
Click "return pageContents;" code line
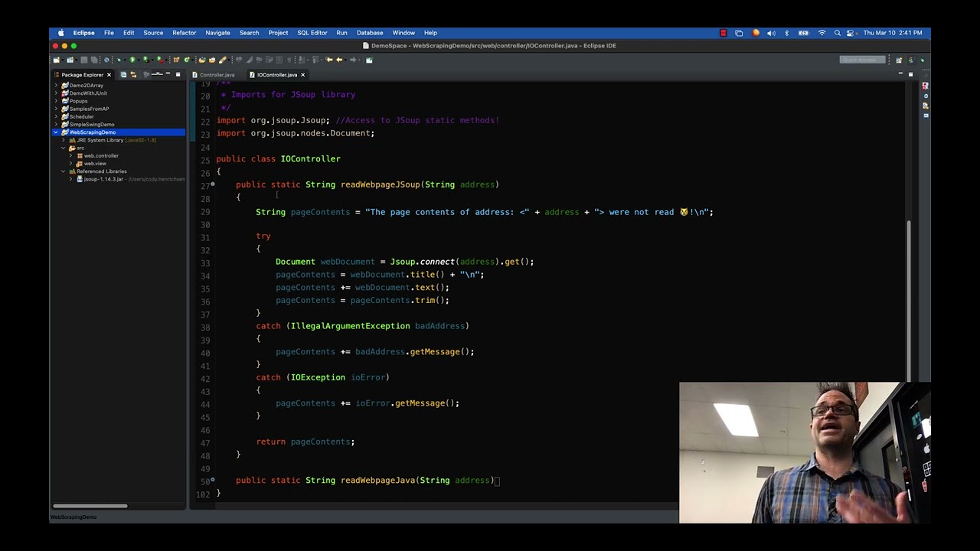(305, 442)
